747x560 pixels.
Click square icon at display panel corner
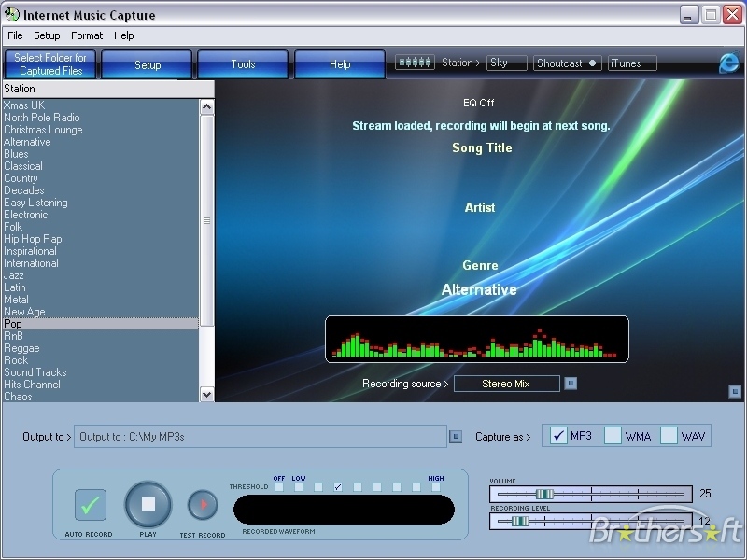click(x=735, y=391)
